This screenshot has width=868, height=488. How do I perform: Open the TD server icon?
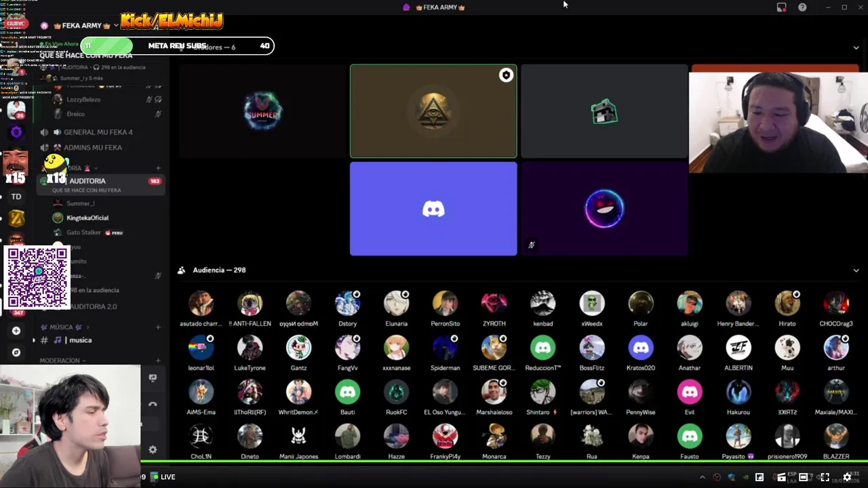point(16,197)
